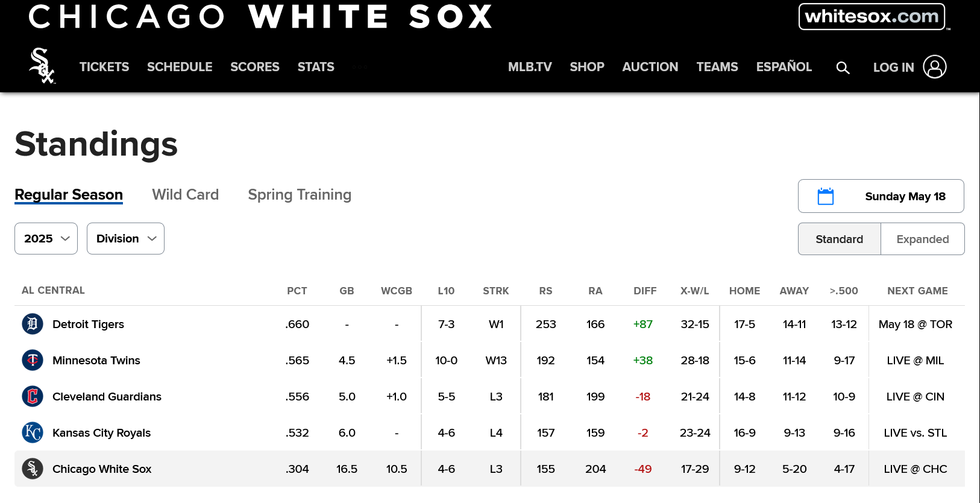
Task: Open the calendar icon date picker
Action: [826, 196]
